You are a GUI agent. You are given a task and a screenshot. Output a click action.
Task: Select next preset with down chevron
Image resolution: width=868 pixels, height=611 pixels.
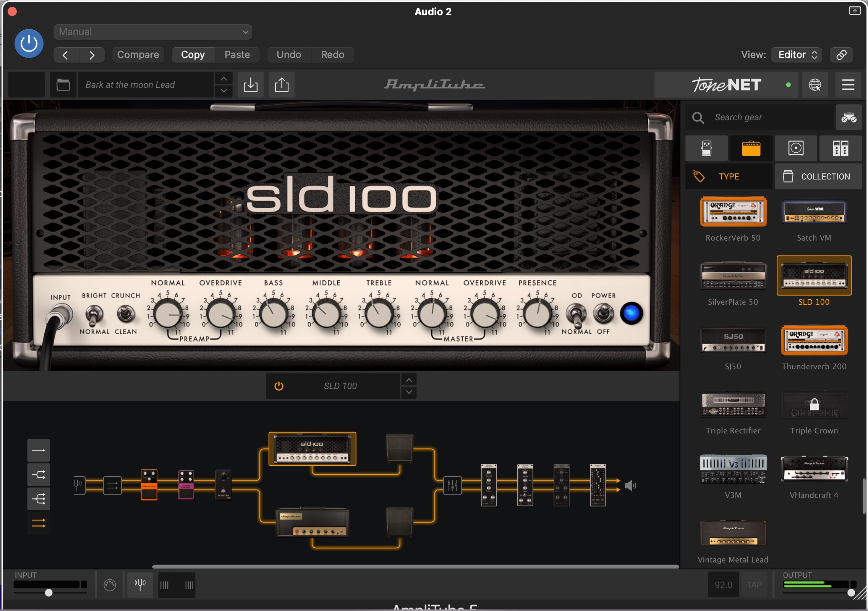(x=224, y=91)
